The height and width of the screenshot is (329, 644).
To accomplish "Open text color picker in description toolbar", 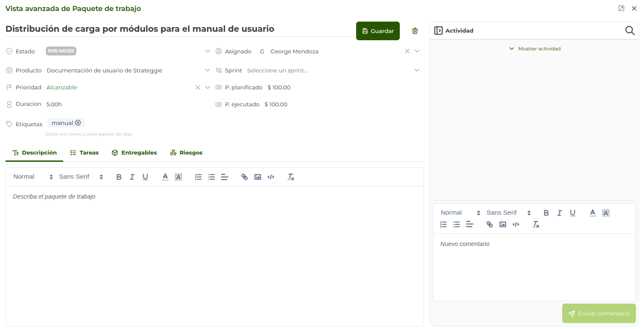I will click(x=165, y=177).
